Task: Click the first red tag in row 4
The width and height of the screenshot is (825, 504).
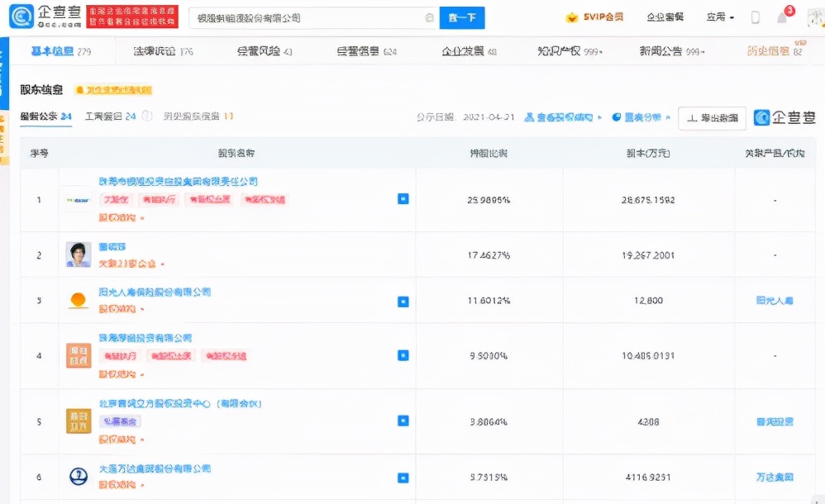Action: point(120,356)
